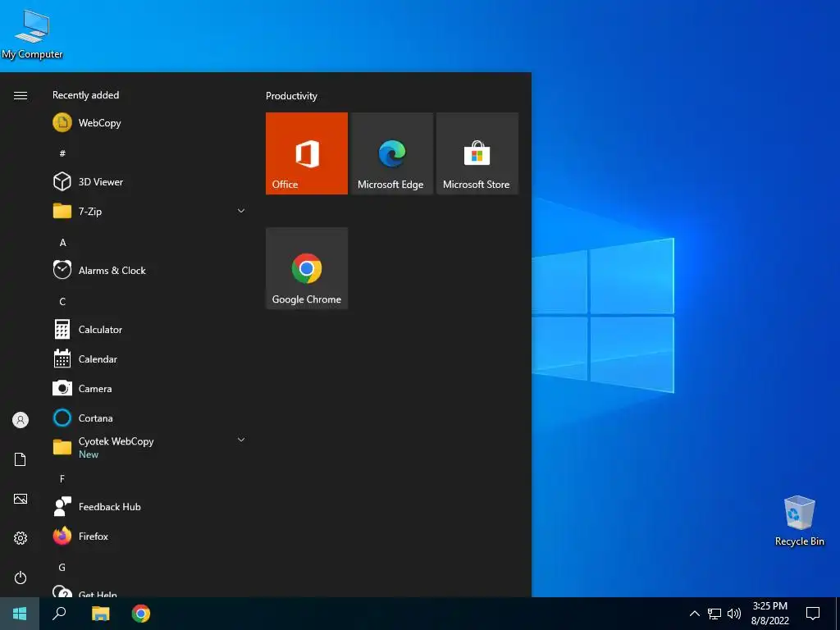Launch Chrome from the taskbar

(141, 614)
